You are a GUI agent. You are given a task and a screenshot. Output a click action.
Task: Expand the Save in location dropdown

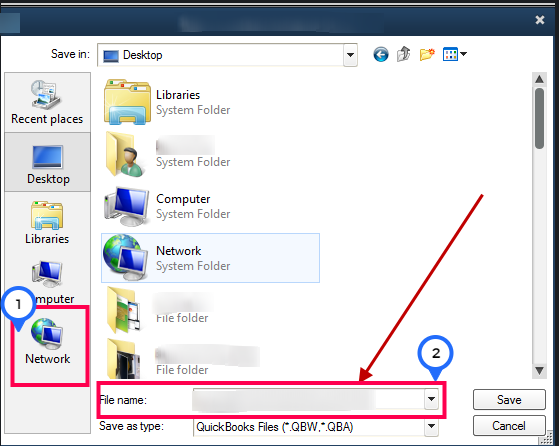(x=350, y=55)
